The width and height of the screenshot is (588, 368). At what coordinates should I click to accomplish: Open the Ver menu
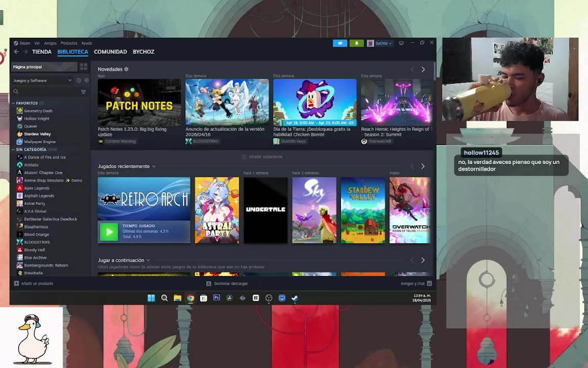coord(37,43)
